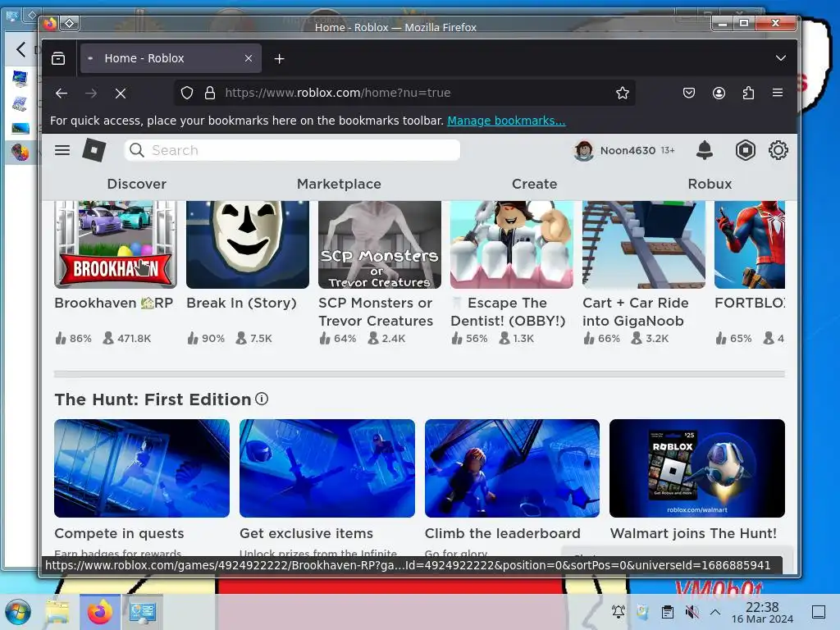Image resolution: width=840 pixels, height=630 pixels.
Task: Focus the Roblox Search field
Action: (292, 150)
